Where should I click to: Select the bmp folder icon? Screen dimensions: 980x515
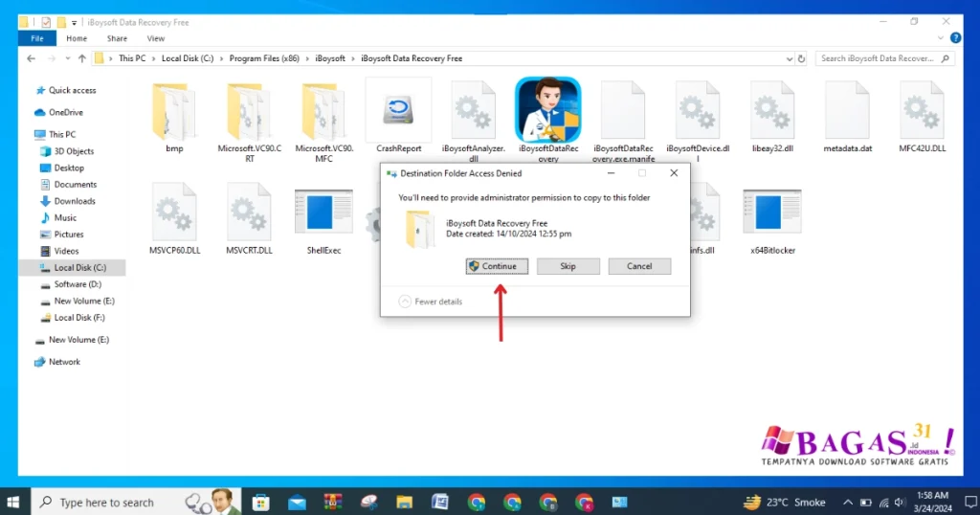coord(174,113)
